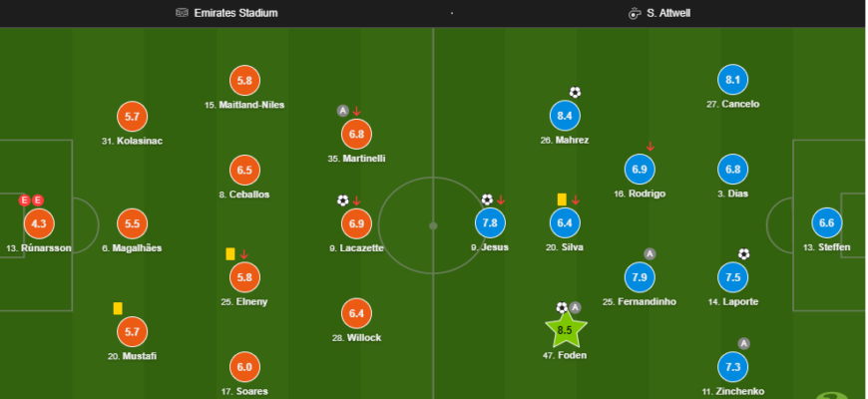Click the Emirates Stadium venue label
Screen dimensions: 868x399
[235, 13]
